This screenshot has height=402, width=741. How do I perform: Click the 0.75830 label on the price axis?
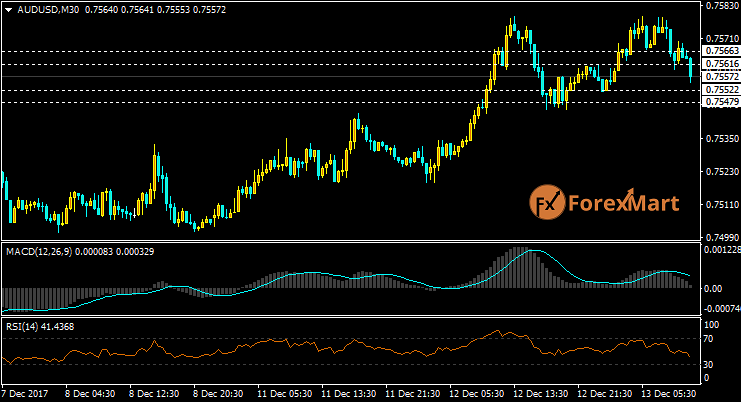pos(720,5)
